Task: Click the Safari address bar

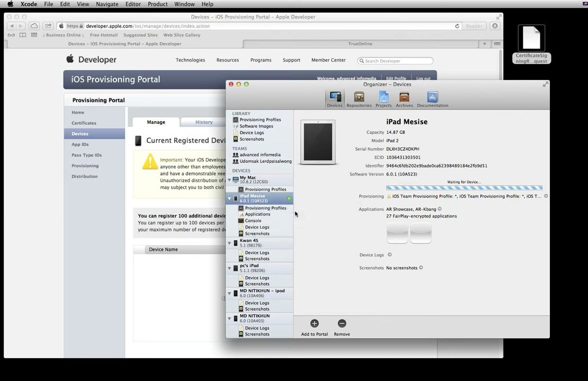Action: 259,26
